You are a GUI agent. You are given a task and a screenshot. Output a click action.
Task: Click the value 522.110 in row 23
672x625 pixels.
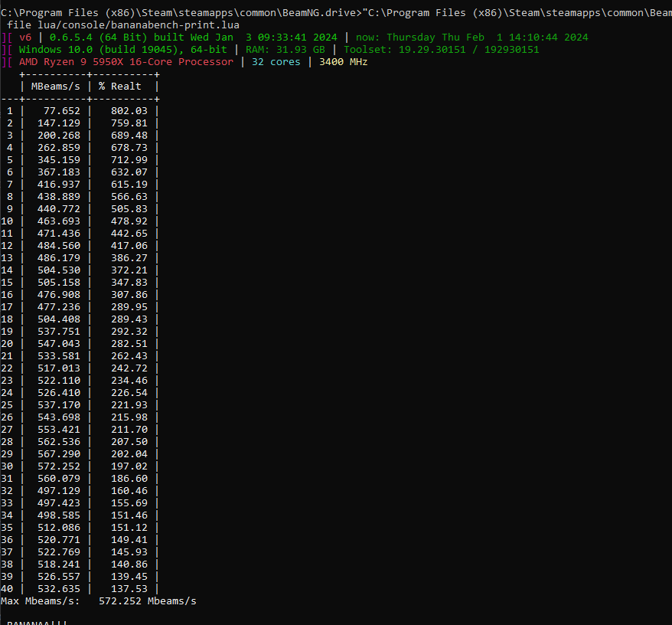point(59,381)
